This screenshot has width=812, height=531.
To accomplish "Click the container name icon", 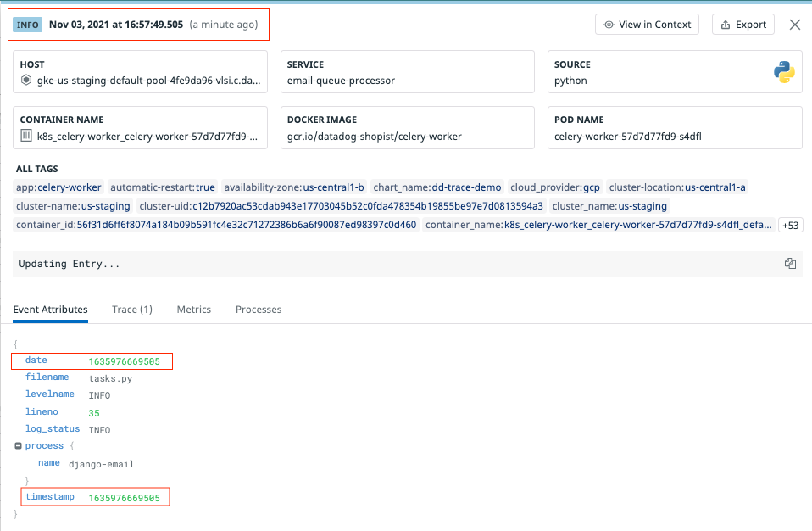I will pyautogui.click(x=26, y=137).
